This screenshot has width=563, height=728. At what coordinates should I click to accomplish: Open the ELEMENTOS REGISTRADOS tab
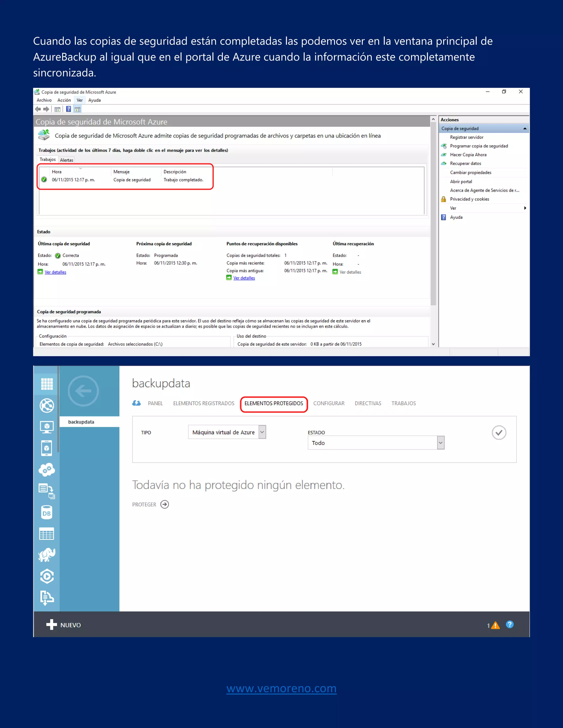(204, 403)
